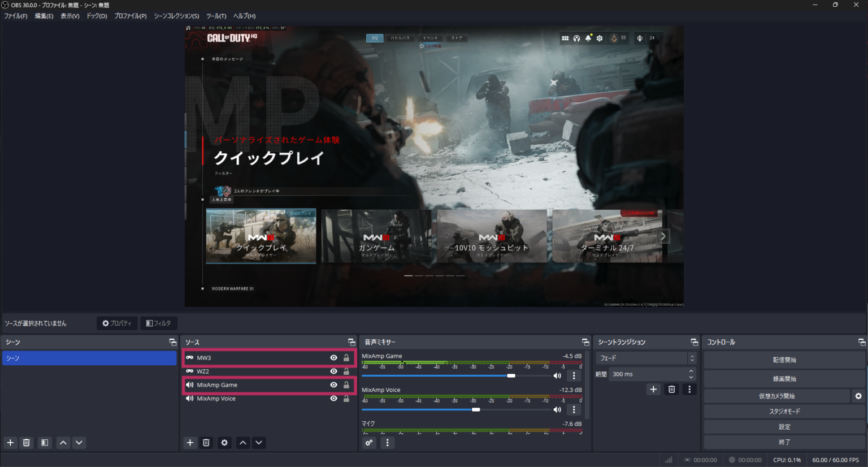Add a new source with the plus icon
Image resolution: width=868 pixels, height=467 pixels.
(190, 443)
